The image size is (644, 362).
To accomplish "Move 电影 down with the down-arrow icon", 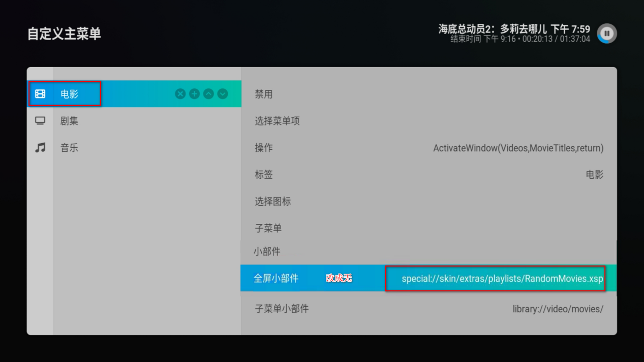I will pyautogui.click(x=223, y=94).
